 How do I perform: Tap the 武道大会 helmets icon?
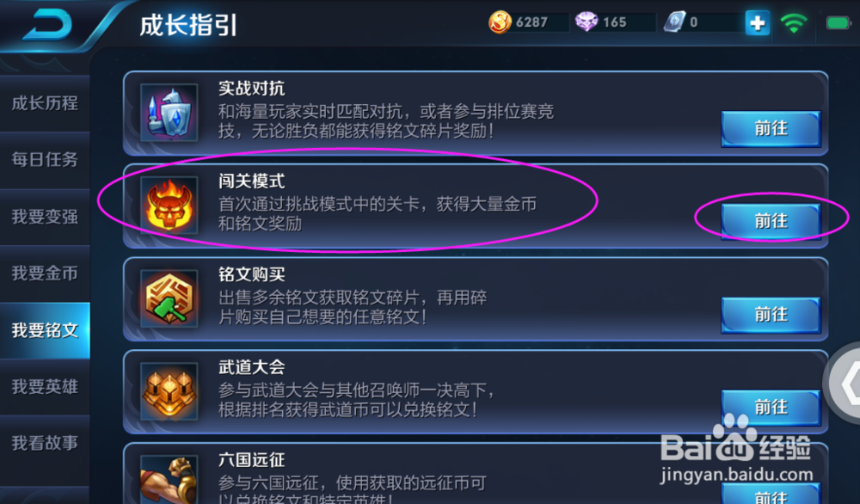click(x=169, y=391)
